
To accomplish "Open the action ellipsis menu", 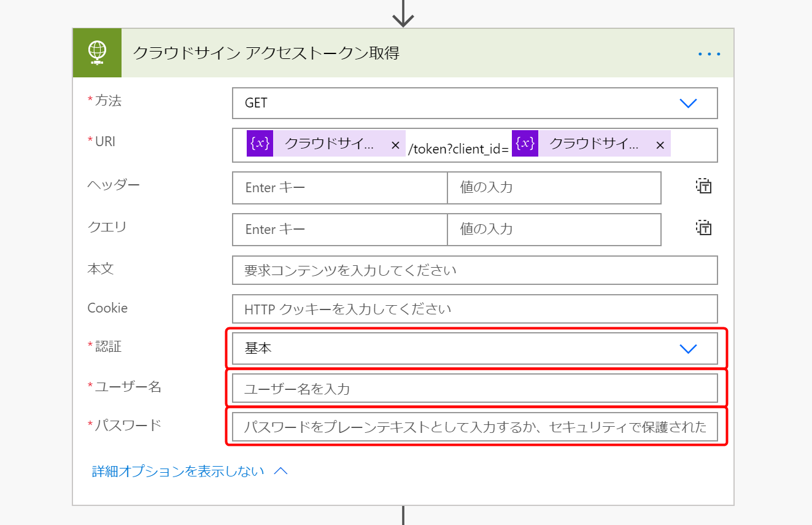I will [x=710, y=54].
